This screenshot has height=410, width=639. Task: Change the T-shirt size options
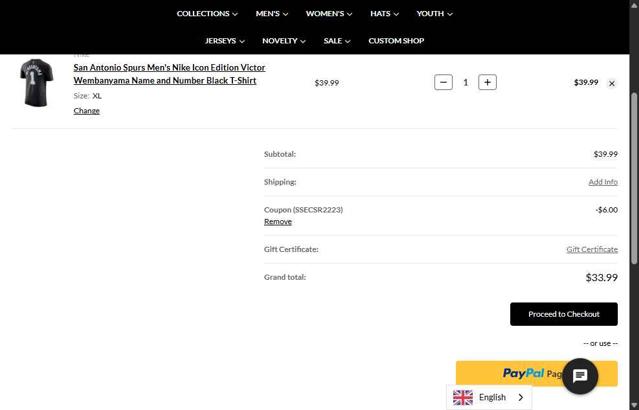pos(86,110)
